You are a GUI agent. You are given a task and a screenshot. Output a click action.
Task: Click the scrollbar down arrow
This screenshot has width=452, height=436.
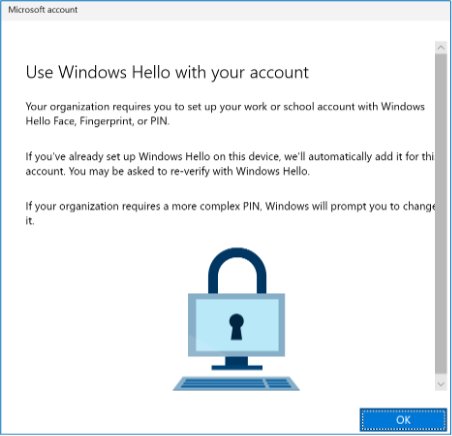[x=441, y=384]
